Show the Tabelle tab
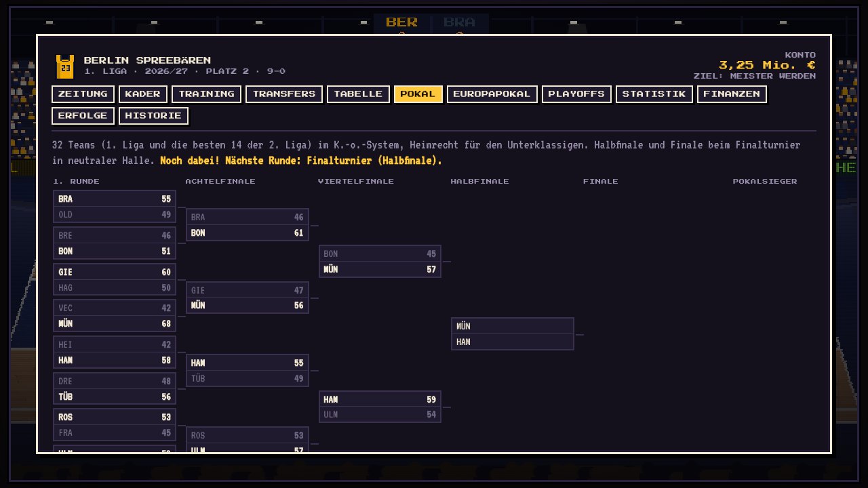The height and width of the screenshot is (488, 868). pos(358,94)
